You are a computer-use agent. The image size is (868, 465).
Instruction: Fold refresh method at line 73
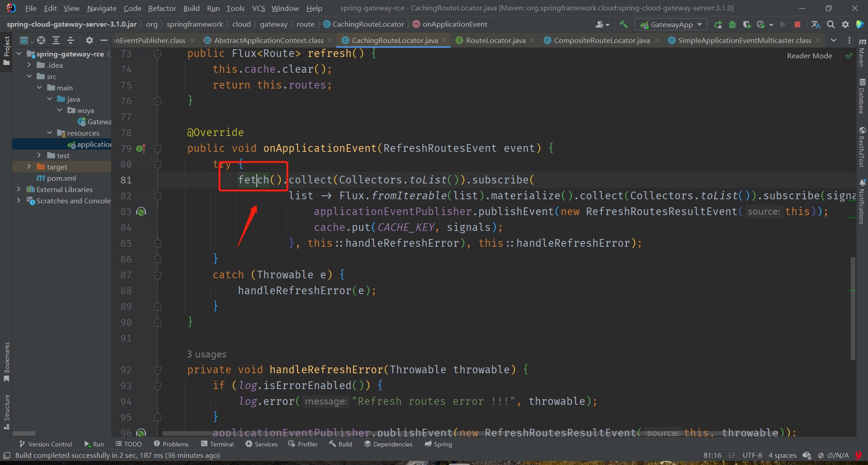coord(157,54)
